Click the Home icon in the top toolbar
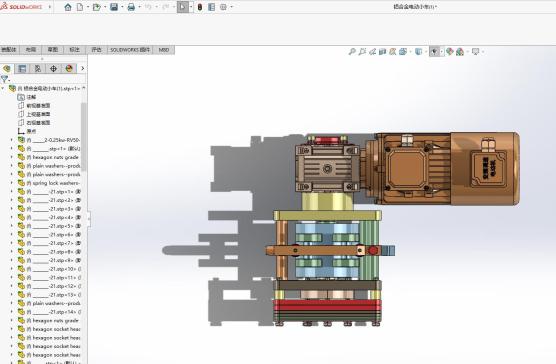Image resolution: width=556 pixels, height=364 pixels. 68,7
